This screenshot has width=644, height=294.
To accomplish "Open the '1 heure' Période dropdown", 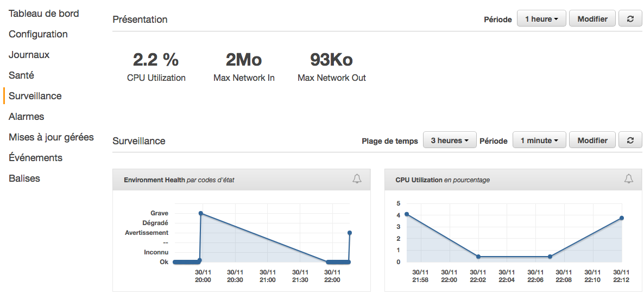I will point(541,19).
